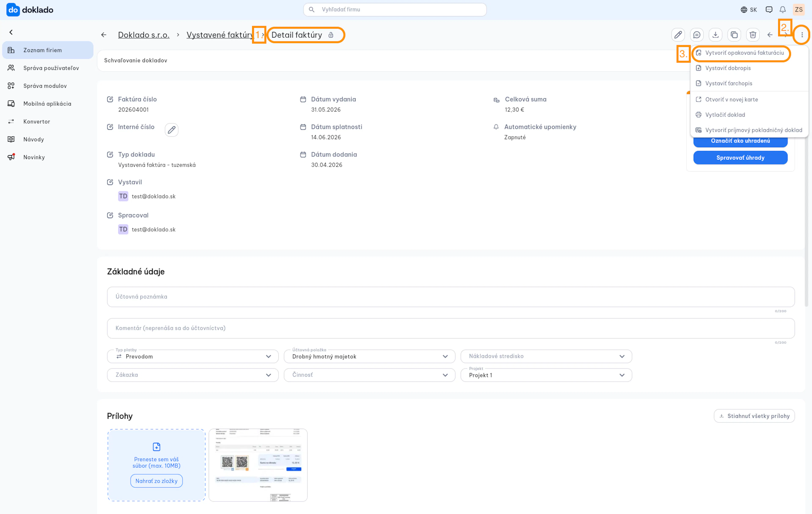Open the ZS user avatar menu
Image resolution: width=812 pixels, height=514 pixels.
[x=798, y=10]
